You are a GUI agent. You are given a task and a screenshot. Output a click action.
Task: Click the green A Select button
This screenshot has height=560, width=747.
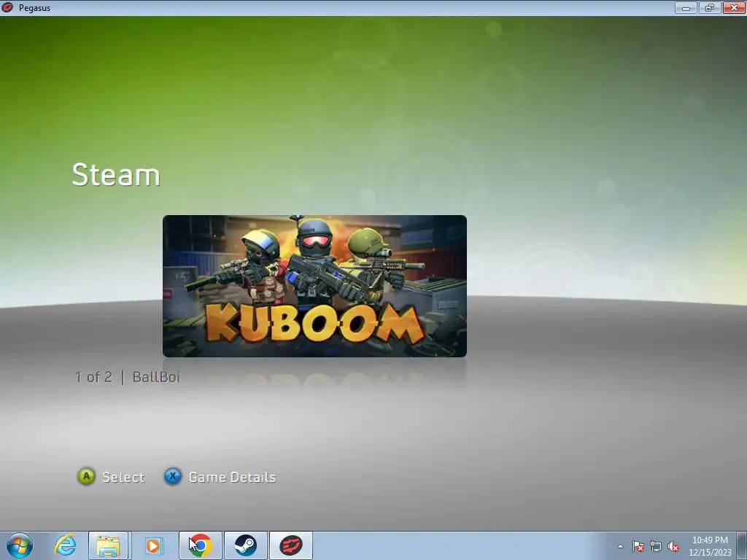coord(86,476)
